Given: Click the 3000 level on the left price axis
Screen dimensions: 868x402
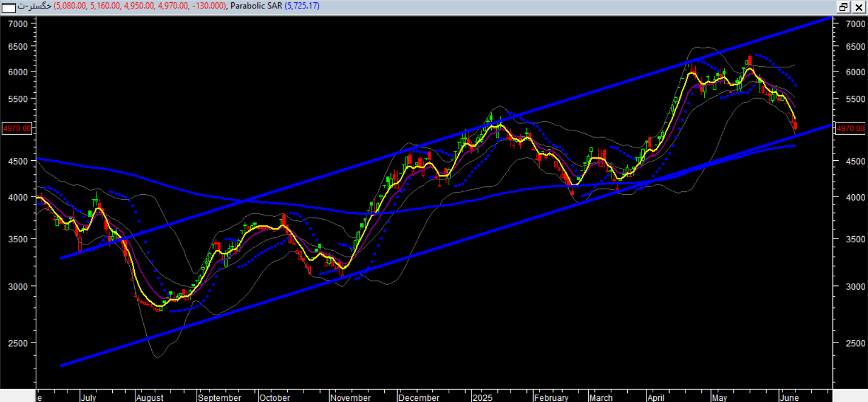Looking at the screenshot, I should click(x=18, y=286).
